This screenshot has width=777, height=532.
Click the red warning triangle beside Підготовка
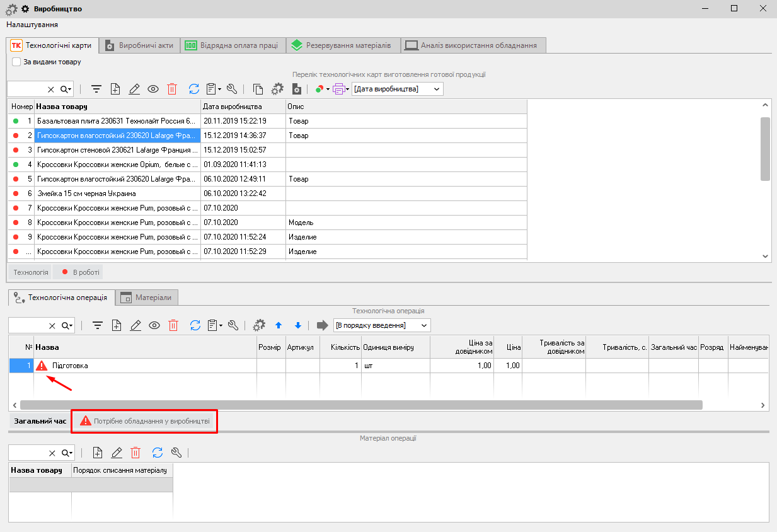click(42, 366)
